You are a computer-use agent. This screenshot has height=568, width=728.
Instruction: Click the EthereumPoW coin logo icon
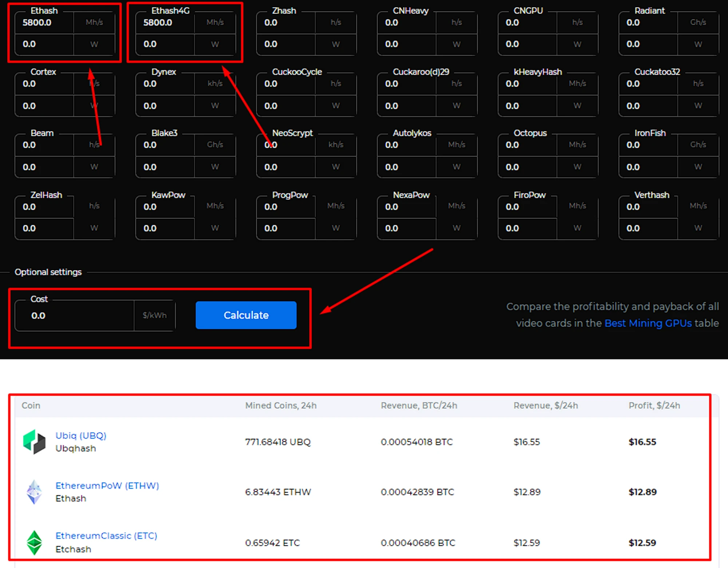pyautogui.click(x=34, y=492)
